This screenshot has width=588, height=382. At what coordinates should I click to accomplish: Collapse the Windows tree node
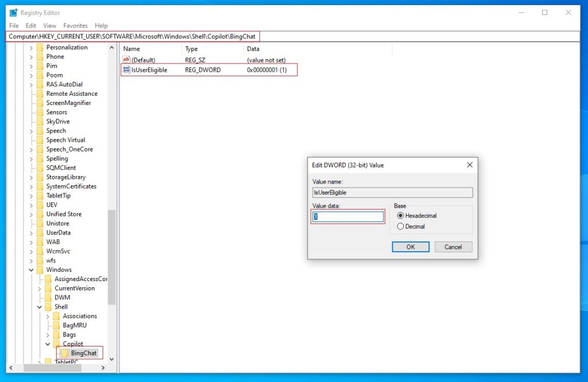tap(32, 270)
